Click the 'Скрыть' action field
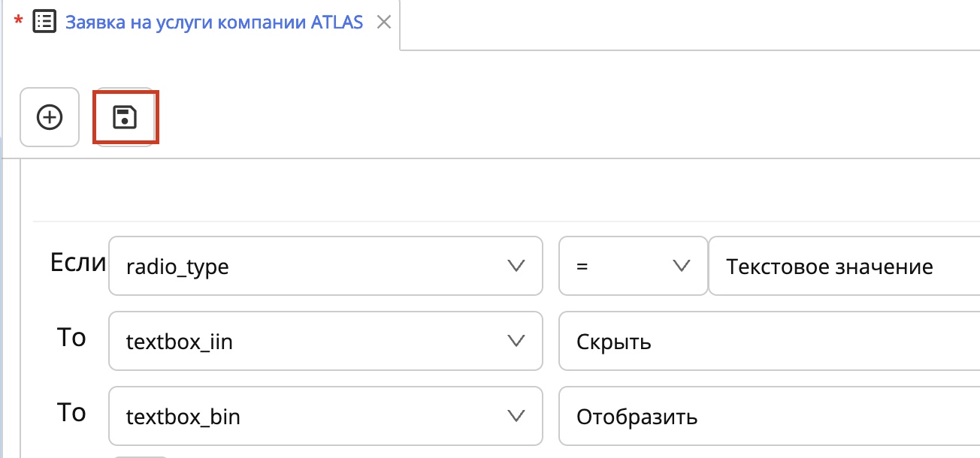 [x=767, y=341]
